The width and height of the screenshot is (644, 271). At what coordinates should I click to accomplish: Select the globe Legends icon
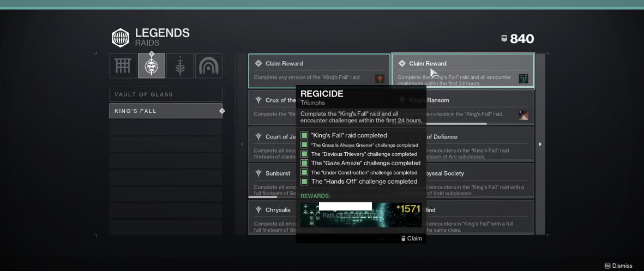click(x=121, y=38)
